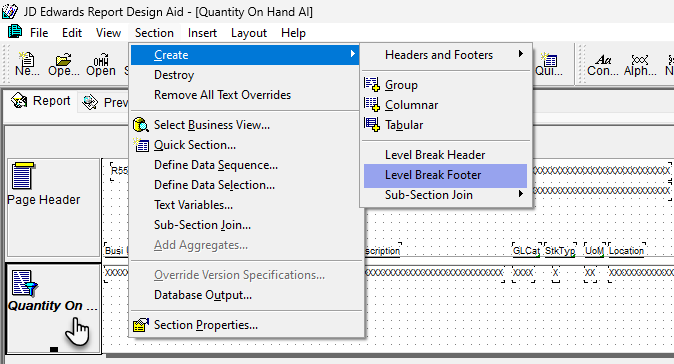
Task: Select the XXXX GLCat data field
Action: 523,273
